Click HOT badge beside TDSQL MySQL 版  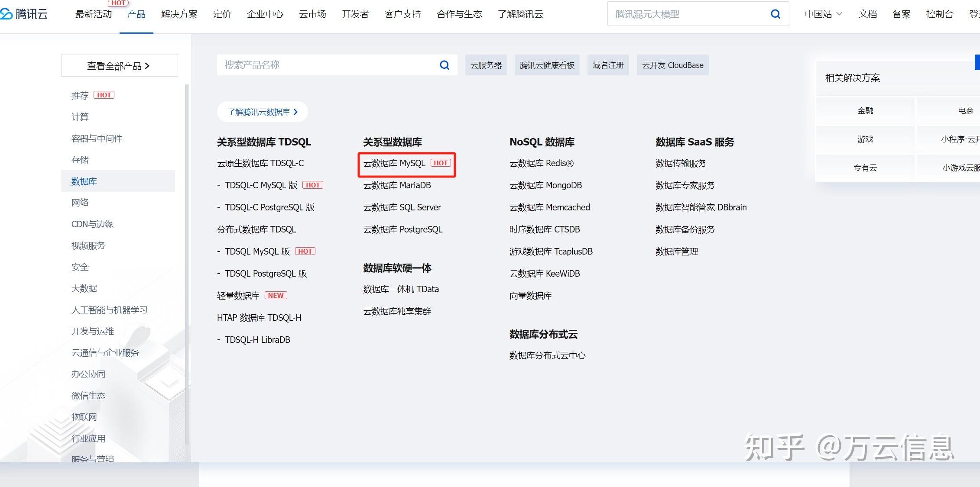305,252
